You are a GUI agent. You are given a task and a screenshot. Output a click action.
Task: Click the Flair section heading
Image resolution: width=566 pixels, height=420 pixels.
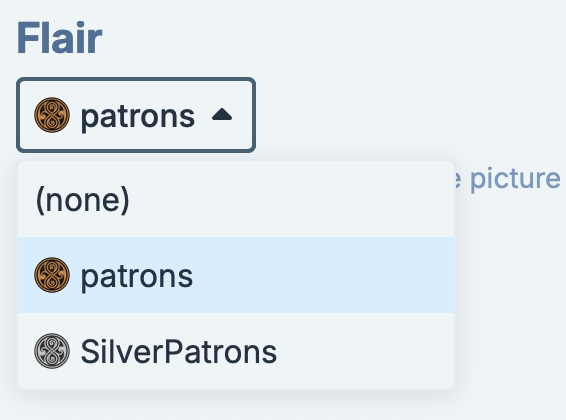[60, 38]
